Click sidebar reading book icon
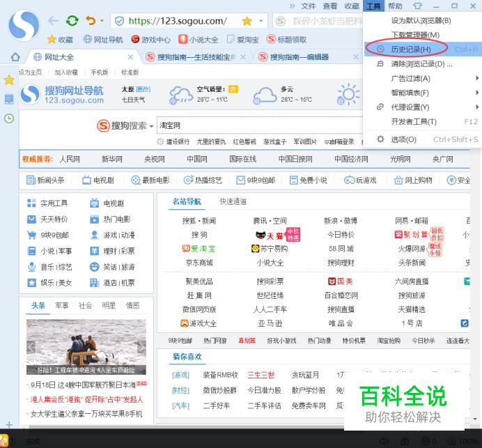482x448 pixels. 9,99
